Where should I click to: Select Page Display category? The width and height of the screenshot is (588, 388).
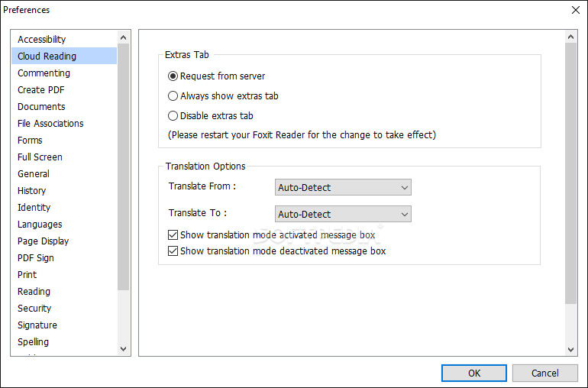click(x=64, y=241)
